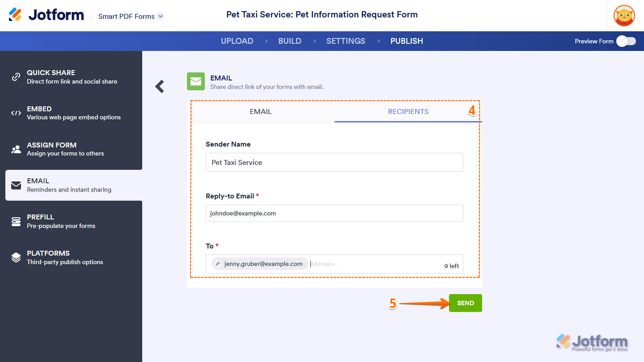Open Prefill sidebar icon
644x362 pixels.
tap(16, 221)
